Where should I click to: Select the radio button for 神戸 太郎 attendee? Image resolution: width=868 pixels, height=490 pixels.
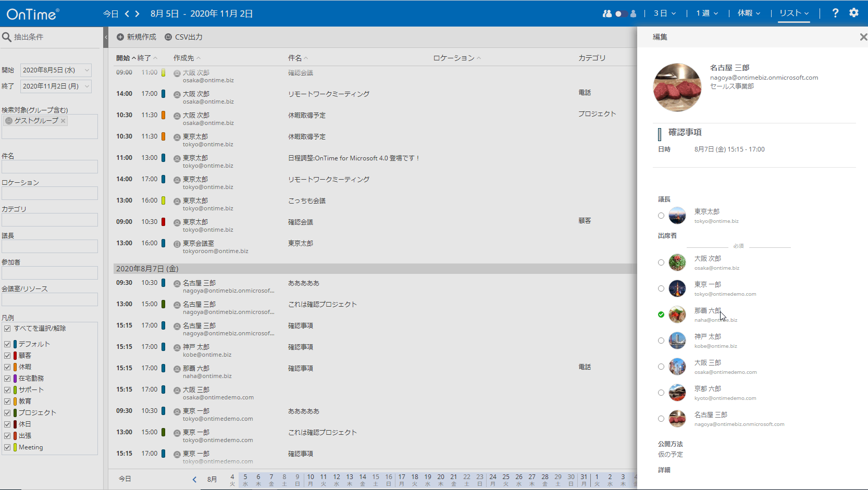click(661, 340)
